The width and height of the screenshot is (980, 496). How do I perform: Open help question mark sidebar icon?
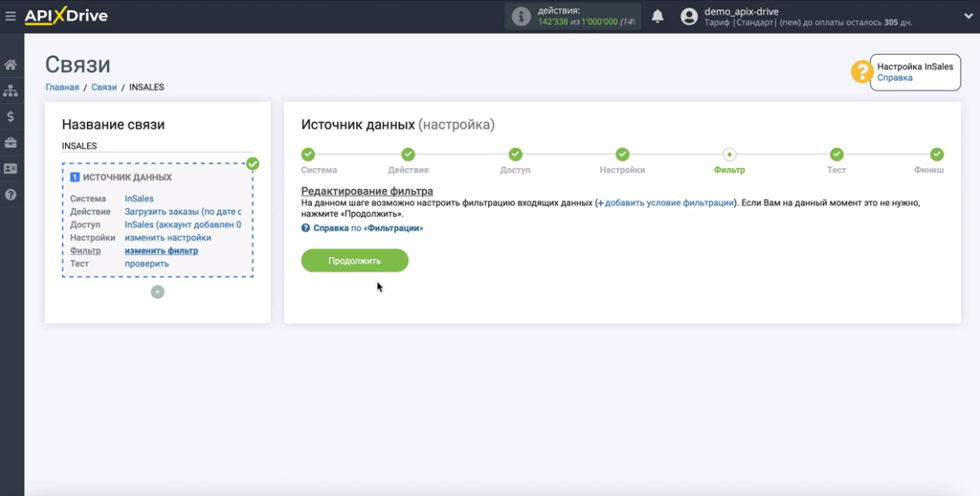pos(10,195)
